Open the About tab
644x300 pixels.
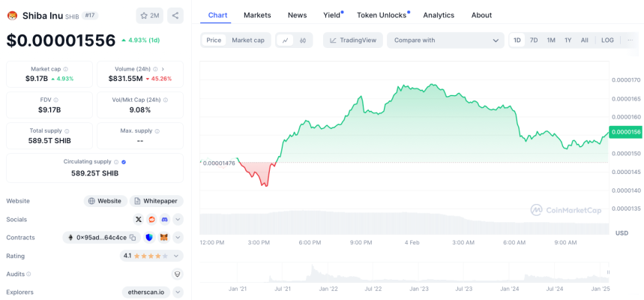tap(481, 15)
